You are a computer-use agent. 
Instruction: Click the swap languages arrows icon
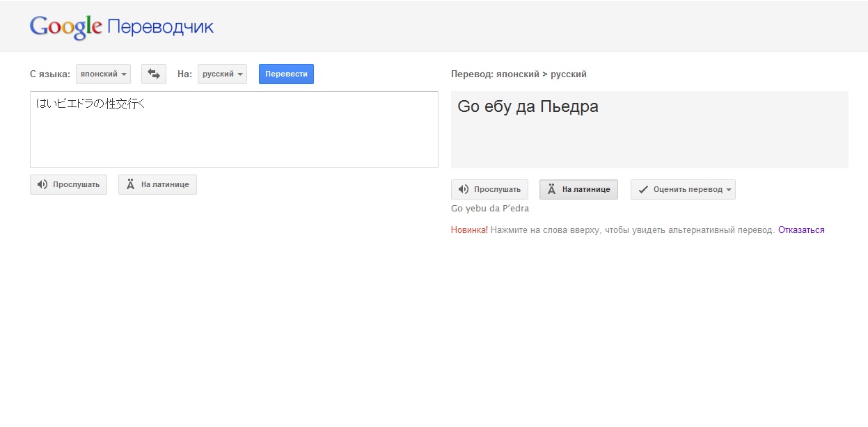click(x=154, y=74)
